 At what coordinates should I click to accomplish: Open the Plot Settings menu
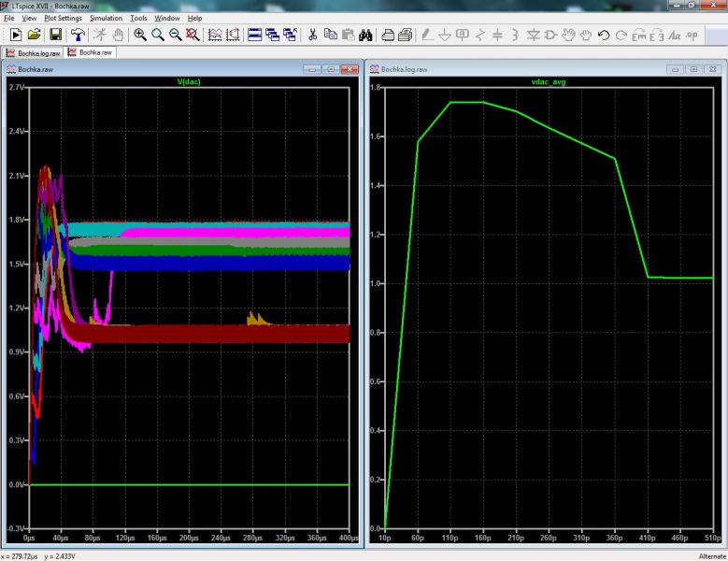point(63,18)
